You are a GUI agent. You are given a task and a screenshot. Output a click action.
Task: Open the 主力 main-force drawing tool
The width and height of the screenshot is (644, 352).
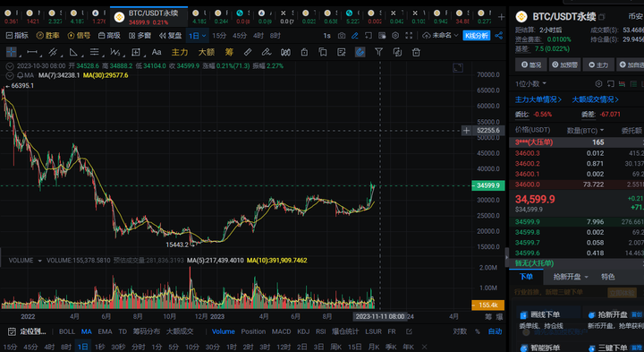coord(180,52)
